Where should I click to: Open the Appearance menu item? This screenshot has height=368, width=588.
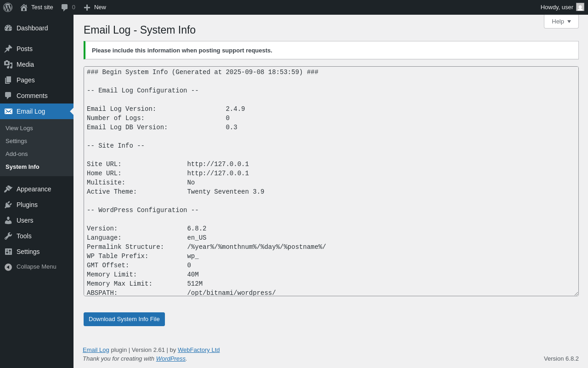pos(37,189)
